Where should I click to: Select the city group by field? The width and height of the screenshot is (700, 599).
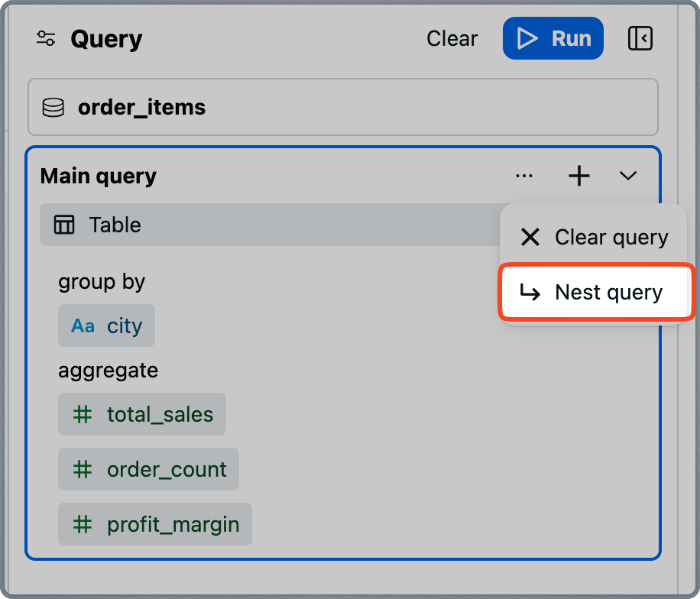coord(106,326)
